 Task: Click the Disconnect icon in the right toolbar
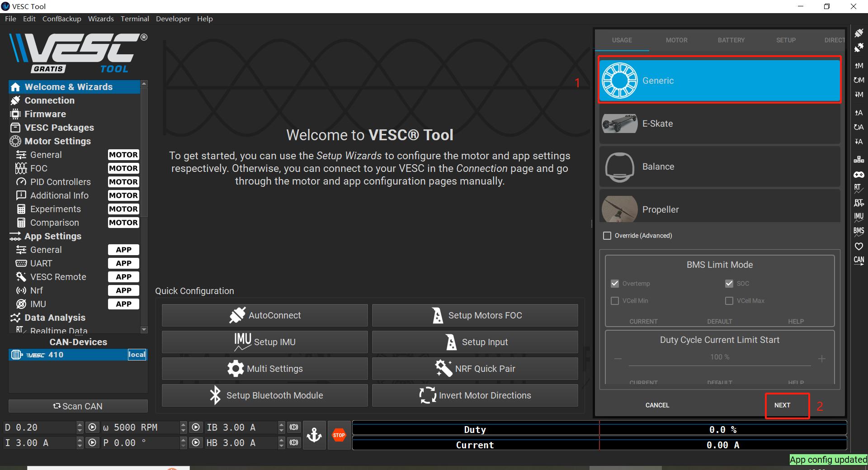point(859,47)
